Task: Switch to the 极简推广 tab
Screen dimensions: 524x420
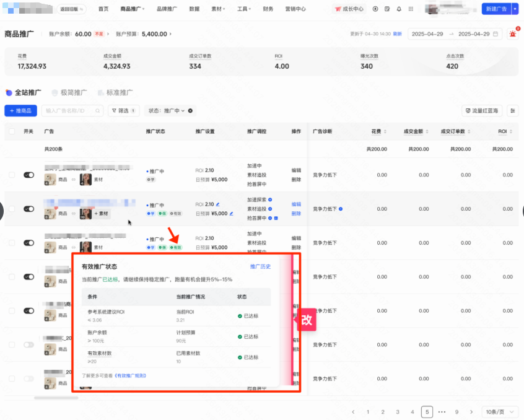Action: coord(69,92)
